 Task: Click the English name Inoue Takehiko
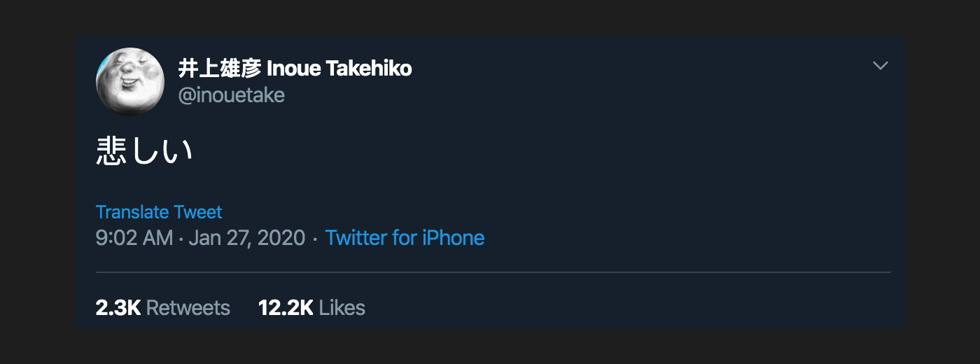tap(340, 69)
